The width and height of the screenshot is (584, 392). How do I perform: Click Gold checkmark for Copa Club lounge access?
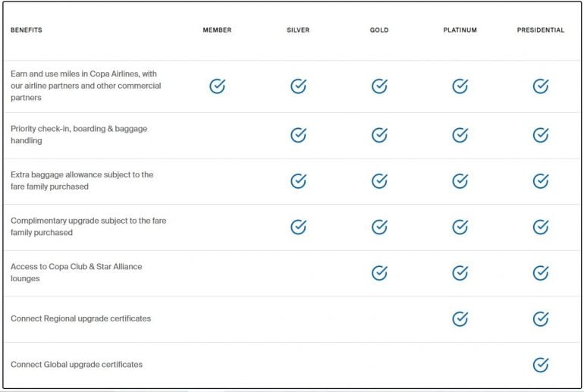coord(379,273)
